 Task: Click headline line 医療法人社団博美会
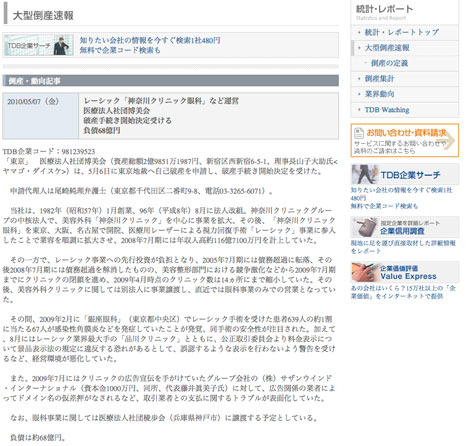point(117,111)
